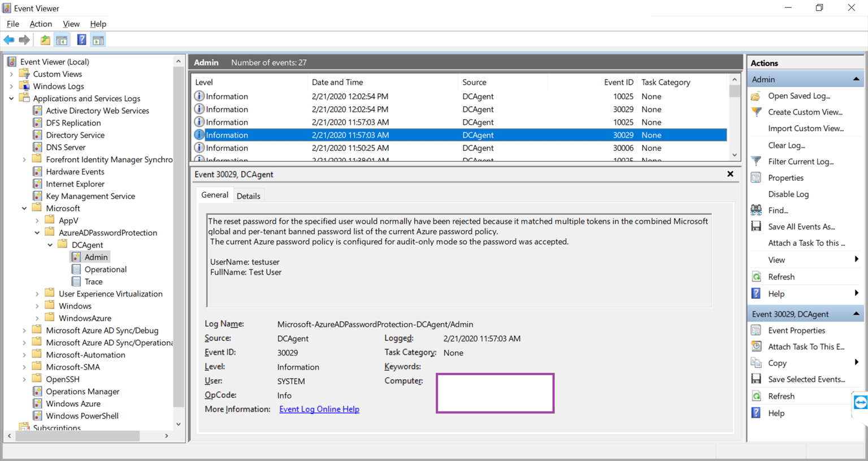Click the Event Properties icon
Viewport: 868px width, 461px height.
point(756,330)
